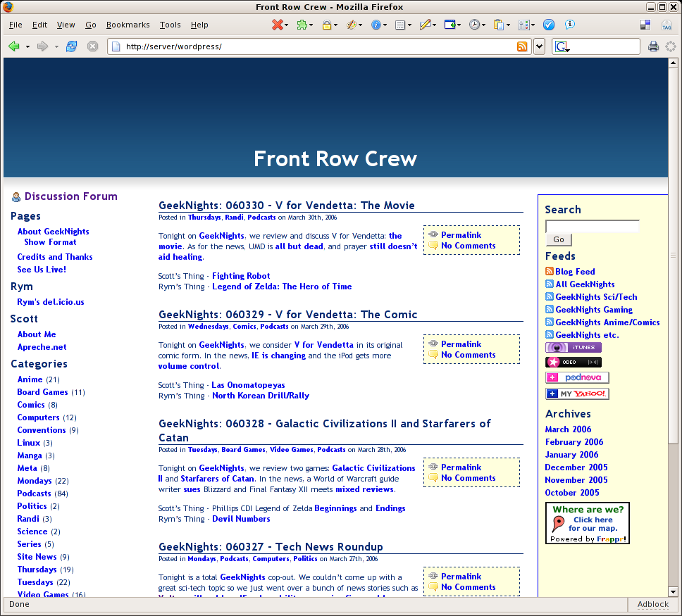
Task: Open the Board Games category in sidebar
Action: (x=42, y=391)
